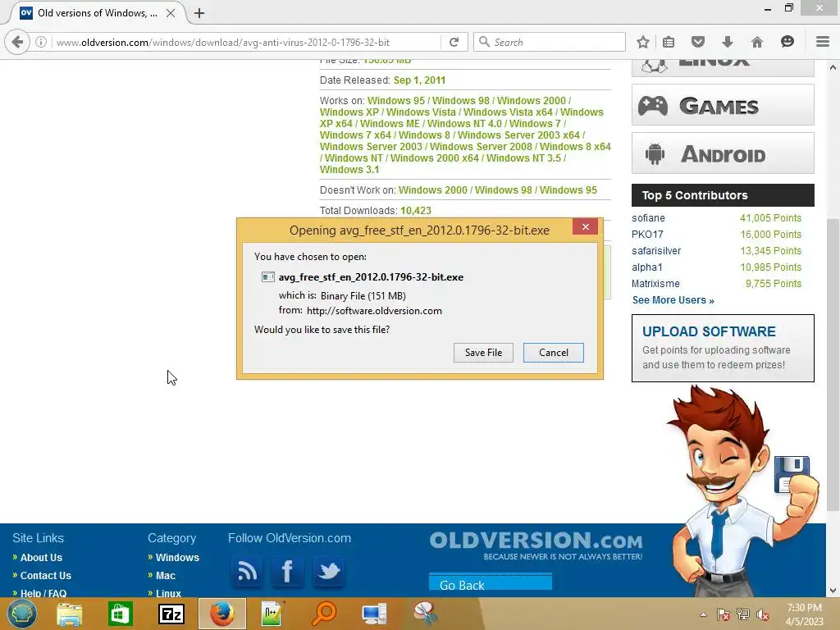Open the Linux category footer link
This screenshot has height=630, width=840.
168,592
